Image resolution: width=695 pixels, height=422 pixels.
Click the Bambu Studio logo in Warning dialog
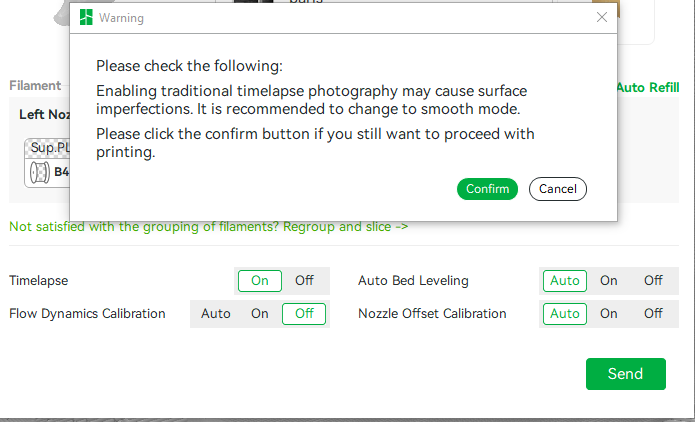coord(86,18)
